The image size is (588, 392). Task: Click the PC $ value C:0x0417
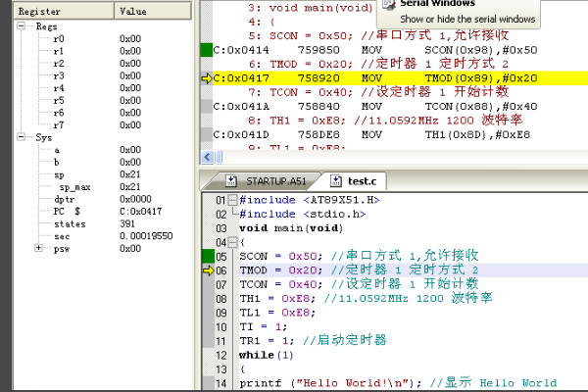tap(140, 211)
